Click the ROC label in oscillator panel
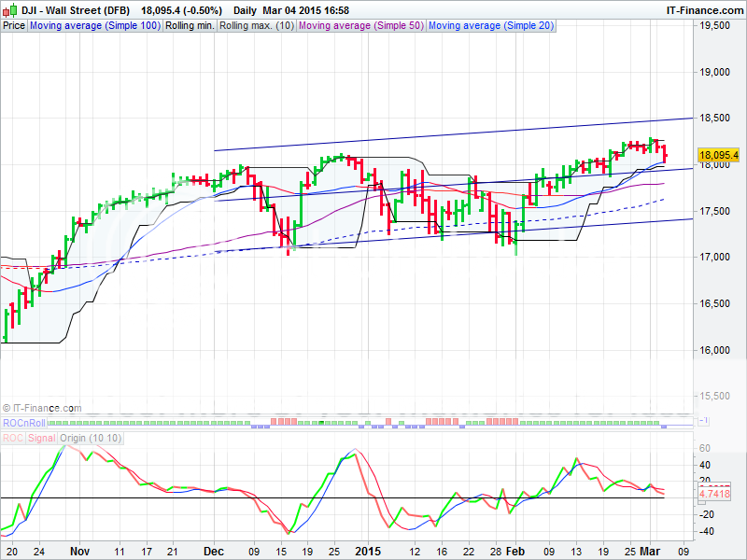 pos(13,437)
